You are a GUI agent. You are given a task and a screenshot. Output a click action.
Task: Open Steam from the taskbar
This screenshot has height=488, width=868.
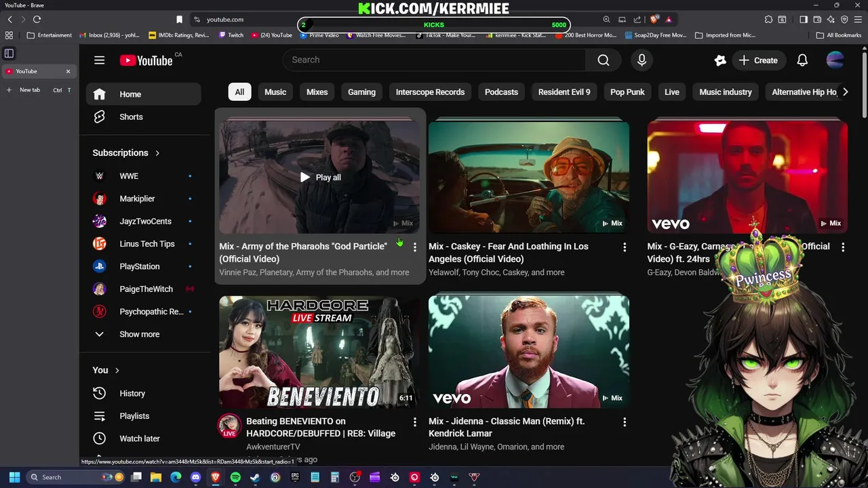[x=255, y=477]
